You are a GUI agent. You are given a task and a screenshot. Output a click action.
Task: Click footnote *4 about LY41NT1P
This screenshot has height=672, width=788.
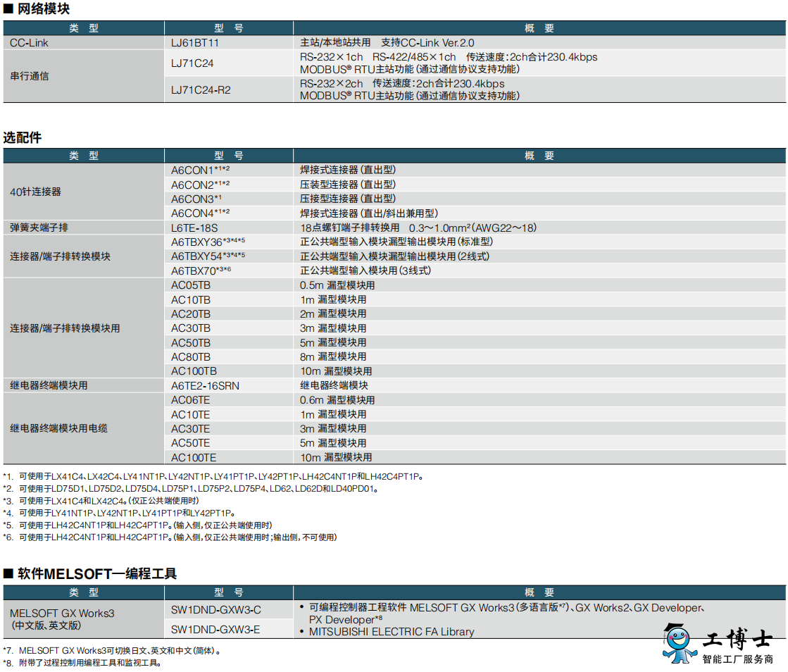point(120,514)
